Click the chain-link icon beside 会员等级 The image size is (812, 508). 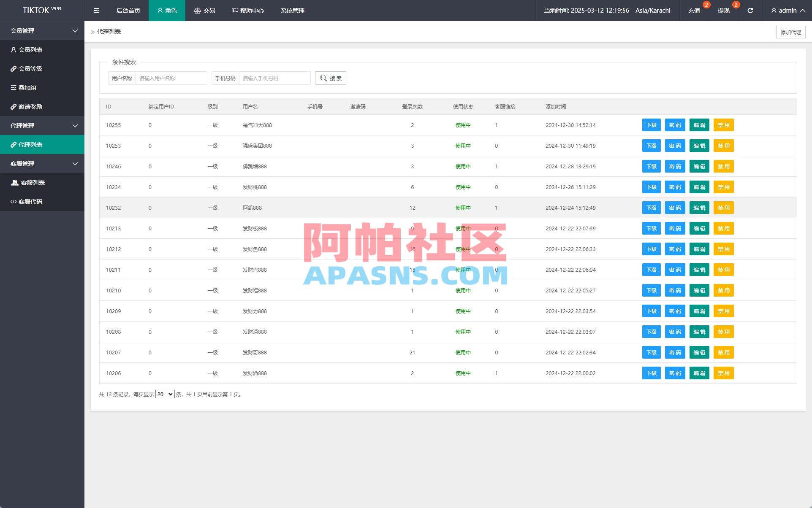(x=13, y=68)
